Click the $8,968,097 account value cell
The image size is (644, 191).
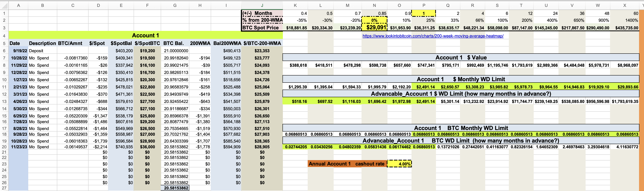(x=625, y=65)
